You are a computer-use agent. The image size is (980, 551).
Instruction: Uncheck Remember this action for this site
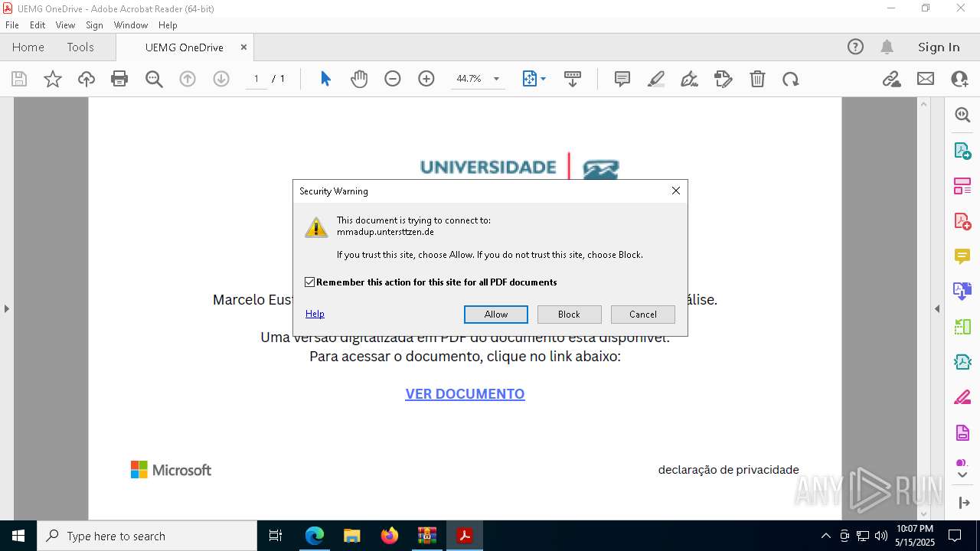[x=310, y=282]
